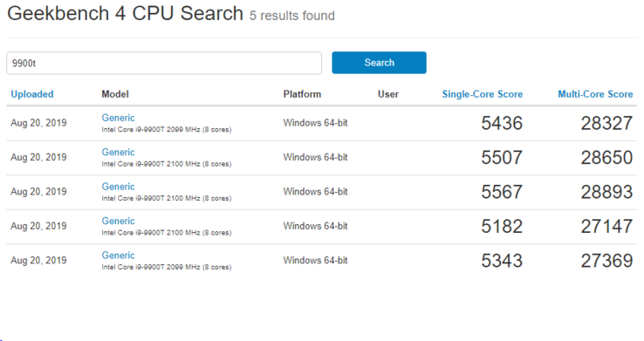This screenshot has width=644, height=341.
Task: Click Aug 20, 2019 date in 5182 row
Action: 38,227
